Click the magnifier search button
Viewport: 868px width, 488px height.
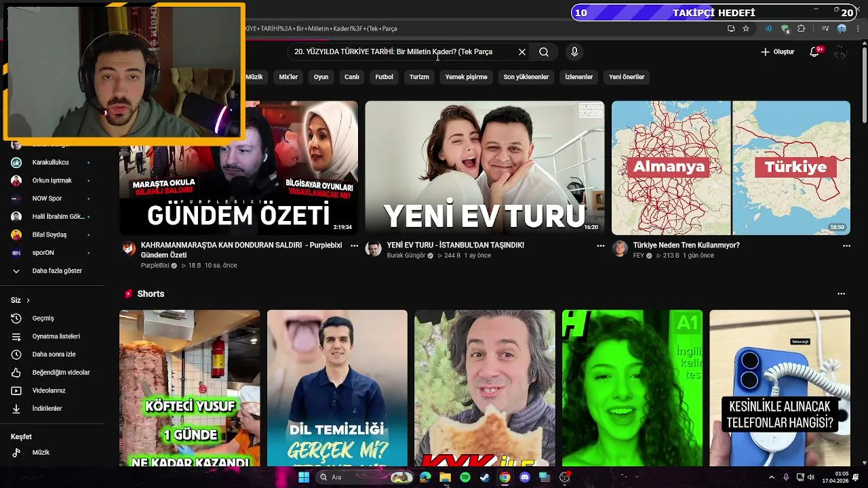tap(544, 52)
